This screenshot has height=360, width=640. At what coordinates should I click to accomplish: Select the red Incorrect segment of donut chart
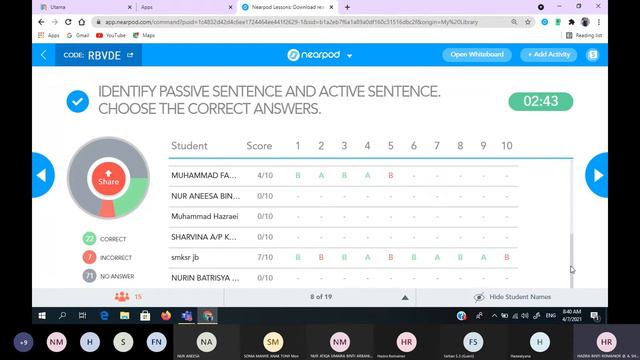point(107,208)
